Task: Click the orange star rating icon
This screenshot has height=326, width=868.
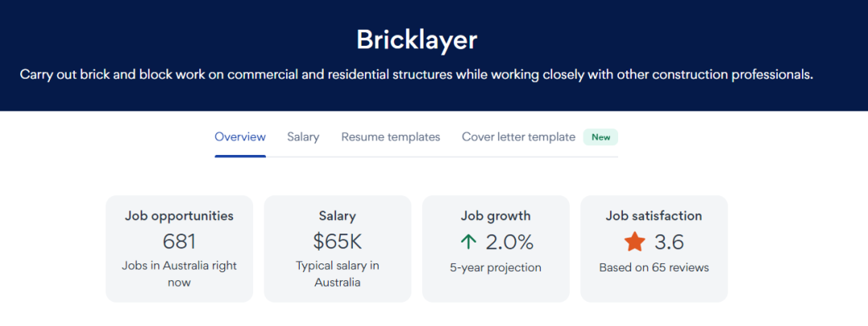Action: click(x=635, y=242)
